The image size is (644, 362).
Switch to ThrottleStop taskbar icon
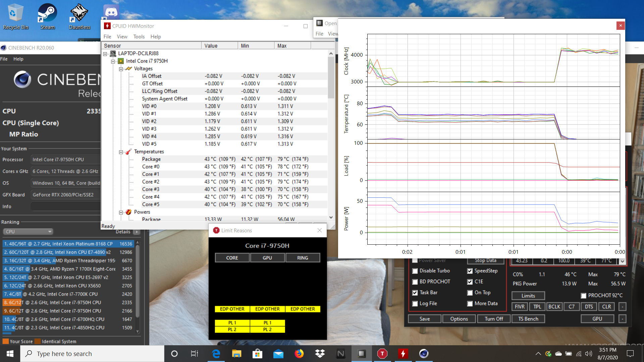point(382,354)
